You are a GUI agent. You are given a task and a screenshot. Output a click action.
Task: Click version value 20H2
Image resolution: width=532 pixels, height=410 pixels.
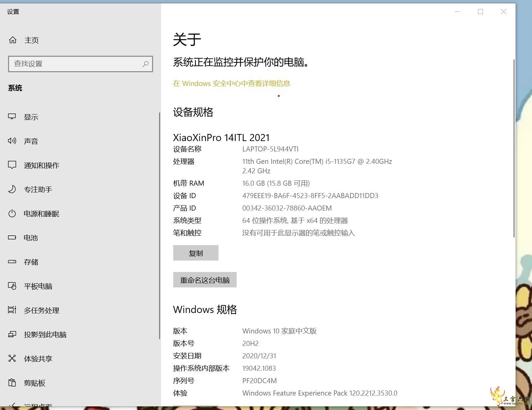(250, 344)
